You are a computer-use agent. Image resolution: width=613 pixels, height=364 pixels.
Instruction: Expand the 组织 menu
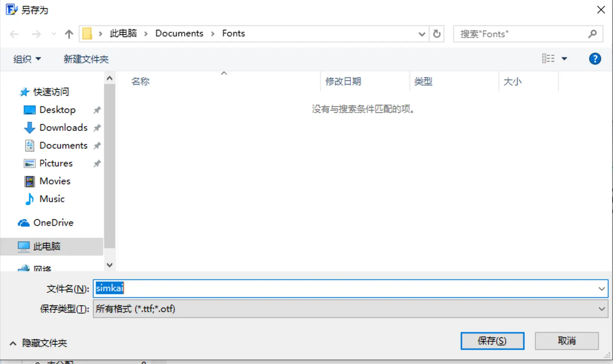pos(26,59)
